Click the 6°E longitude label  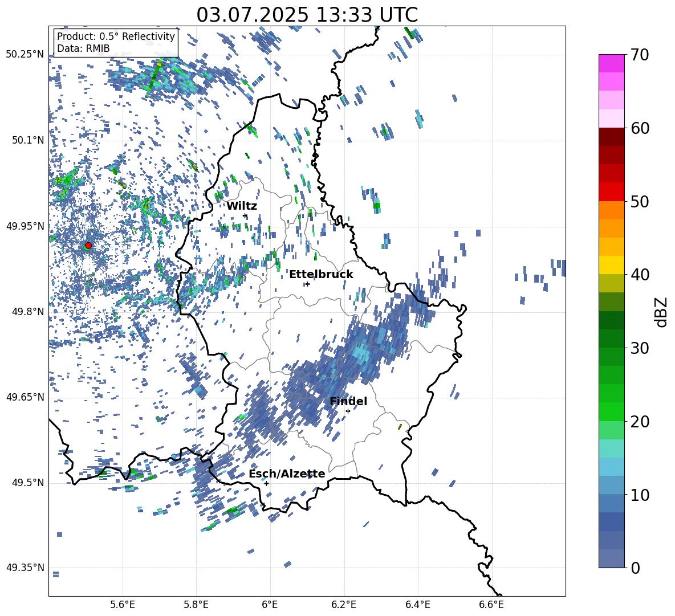pos(270,605)
